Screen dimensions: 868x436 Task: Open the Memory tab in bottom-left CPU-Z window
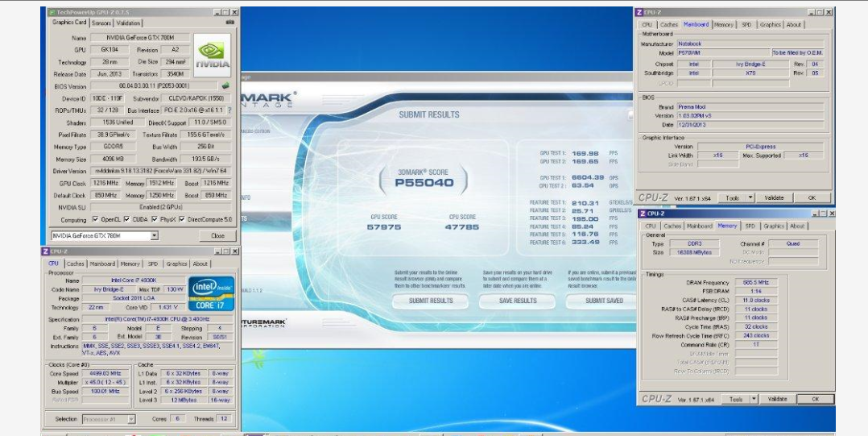(130, 264)
